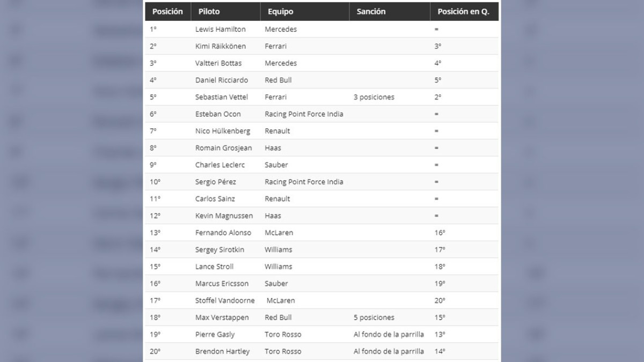
Task: Click Racing Point Force India beside Ocon
Action: (304, 114)
